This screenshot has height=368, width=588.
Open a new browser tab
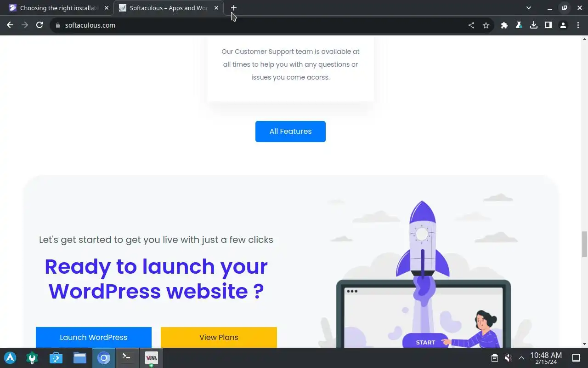(234, 8)
